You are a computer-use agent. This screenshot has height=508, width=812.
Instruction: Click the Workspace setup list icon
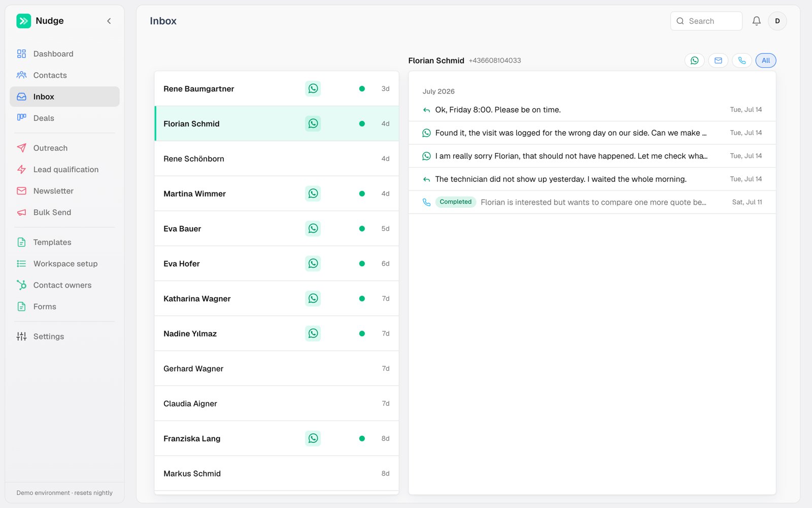[21, 264]
